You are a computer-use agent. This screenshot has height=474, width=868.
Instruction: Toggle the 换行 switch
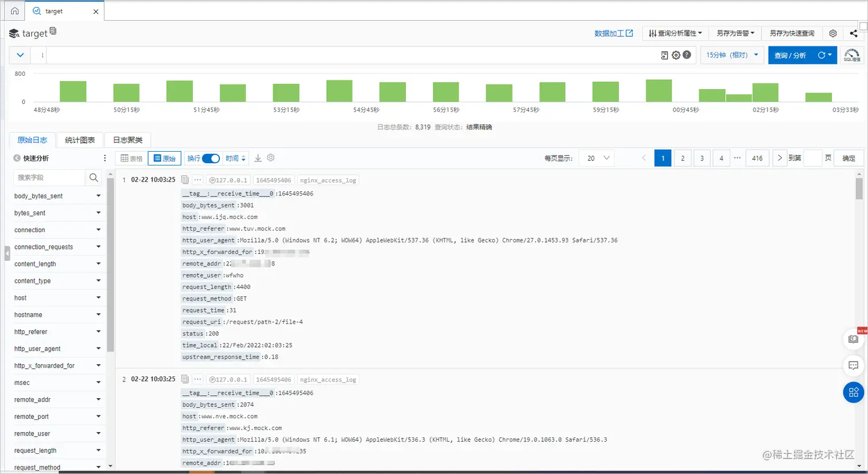click(211, 158)
